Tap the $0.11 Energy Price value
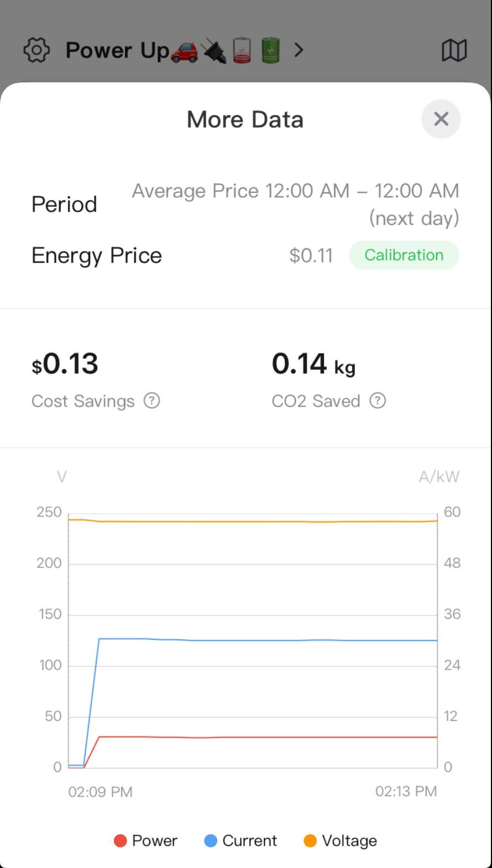This screenshot has width=492, height=868. click(x=311, y=255)
